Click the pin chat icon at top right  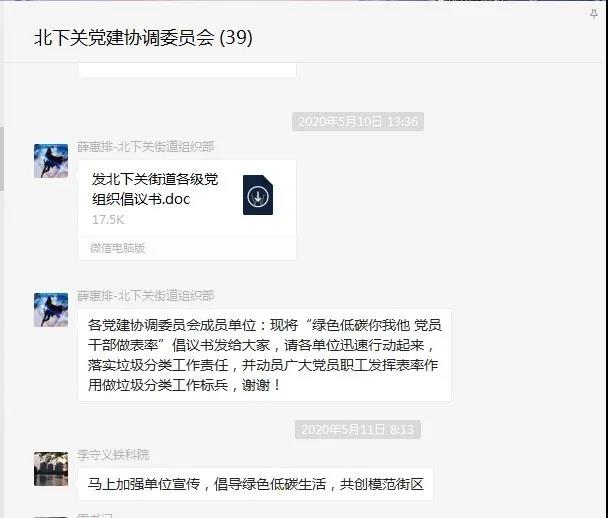[594, 14]
